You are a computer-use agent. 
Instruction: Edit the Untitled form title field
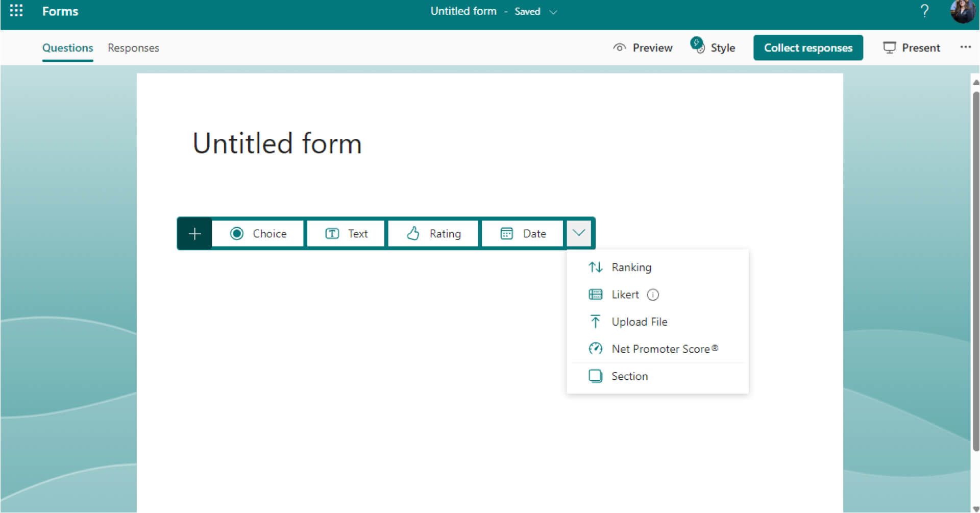point(277,143)
